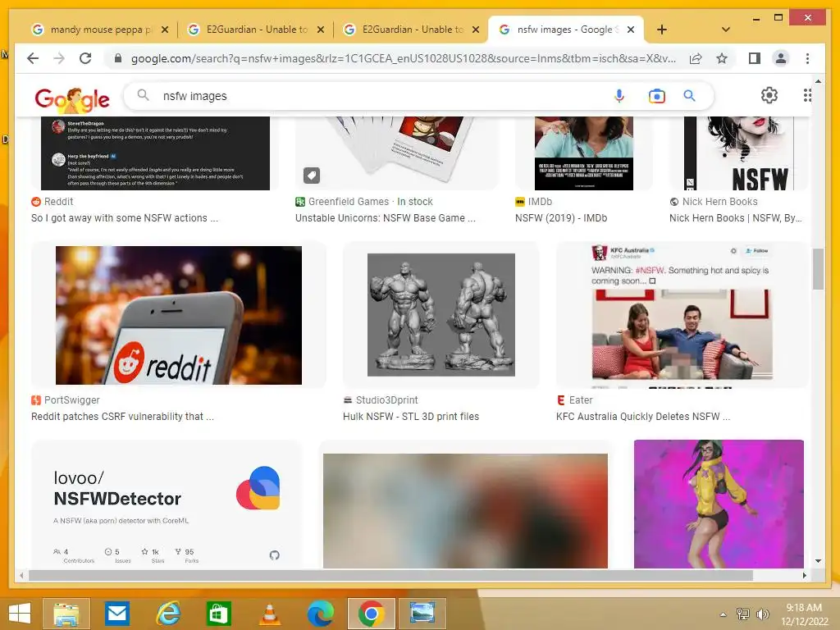The height and width of the screenshot is (630, 840).
Task: Open the Chrome profile avatar
Action: point(781,58)
